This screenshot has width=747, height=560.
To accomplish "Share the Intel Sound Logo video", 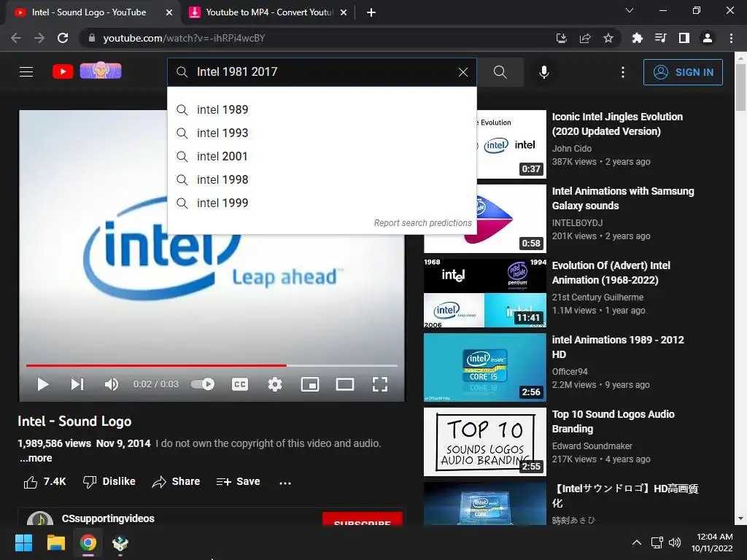I will click(176, 482).
